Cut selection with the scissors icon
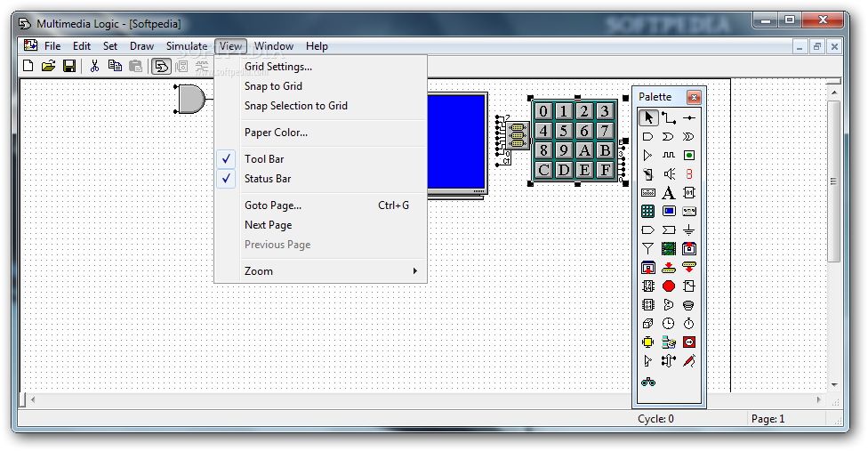 [94, 67]
